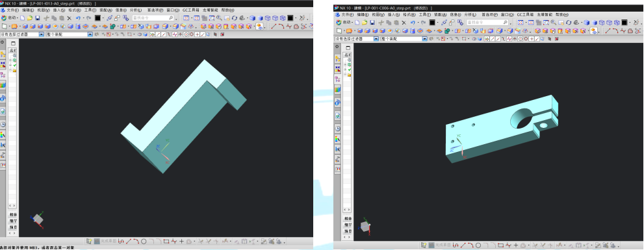Pick red Line sketch tool in LP-001-C006 window
The height and width of the screenshot is (250, 644).
[608, 31]
